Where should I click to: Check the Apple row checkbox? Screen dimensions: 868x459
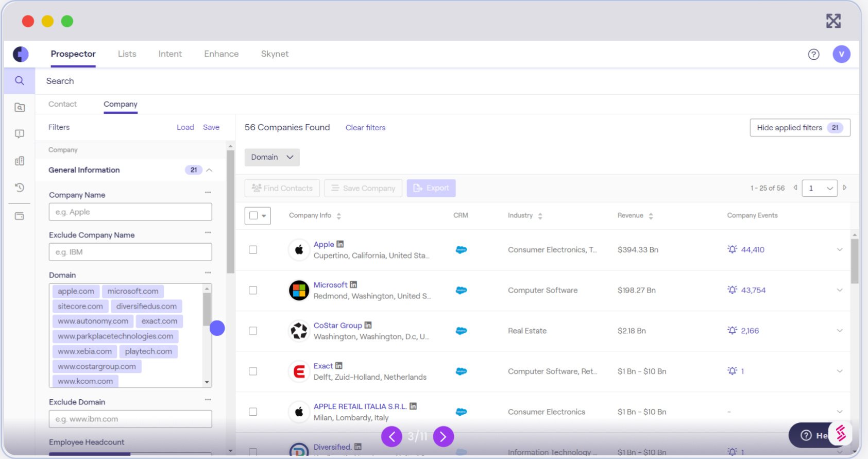point(253,250)
